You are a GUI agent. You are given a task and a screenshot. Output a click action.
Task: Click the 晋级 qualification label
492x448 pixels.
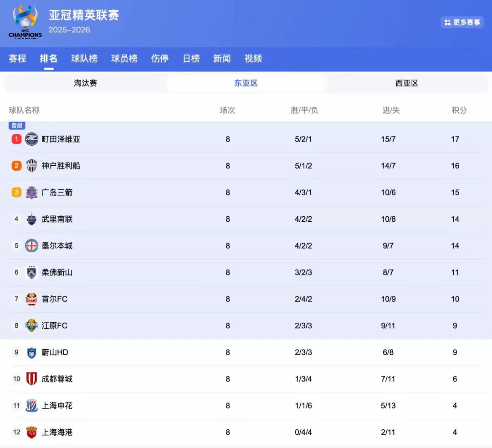pos(17,126)
